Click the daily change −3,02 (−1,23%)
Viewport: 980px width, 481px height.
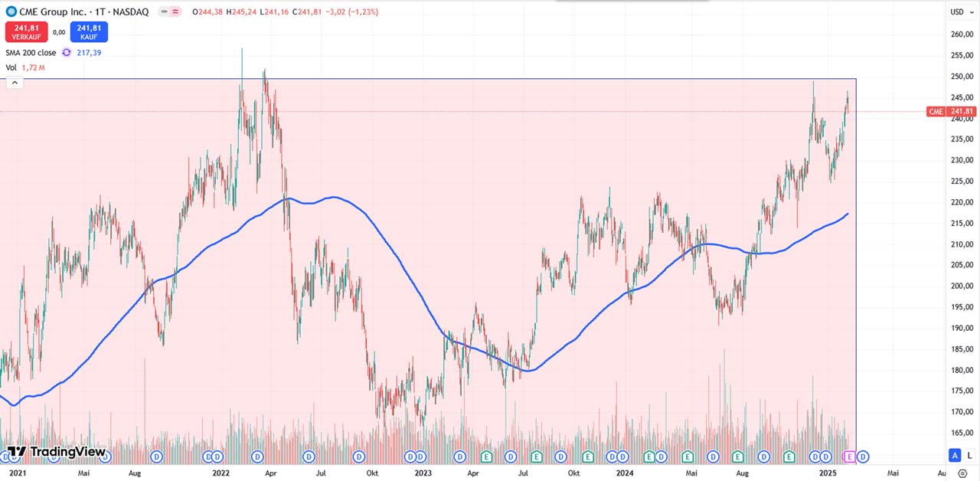pyautogui.click(x=352, y=12)
